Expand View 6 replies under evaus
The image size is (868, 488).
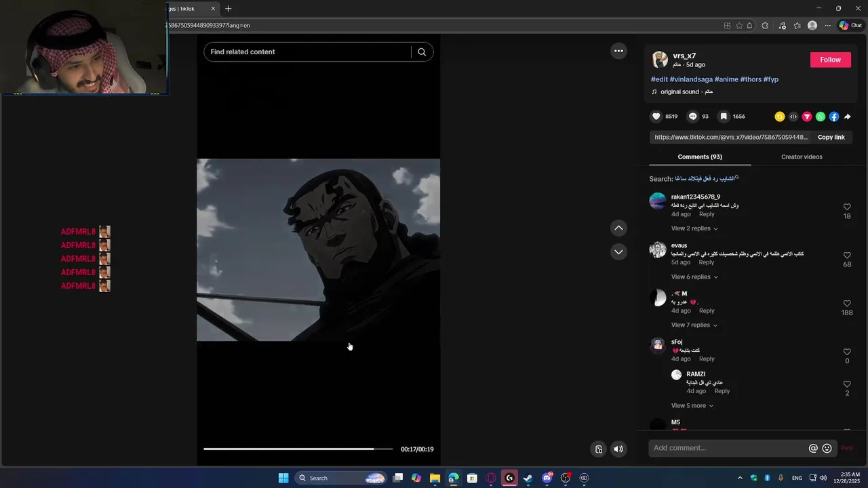click(694, 277)
